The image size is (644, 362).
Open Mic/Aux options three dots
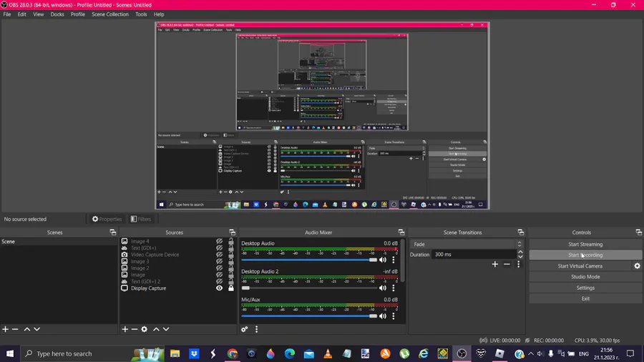[x=394, y=316]
